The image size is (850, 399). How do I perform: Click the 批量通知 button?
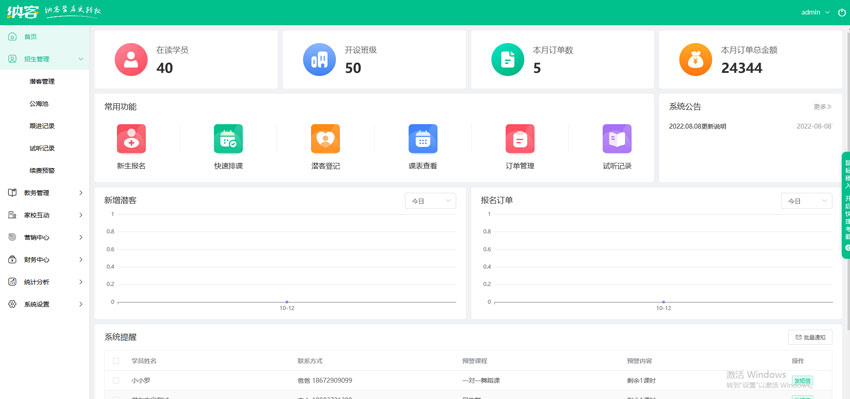coord(810,337)
